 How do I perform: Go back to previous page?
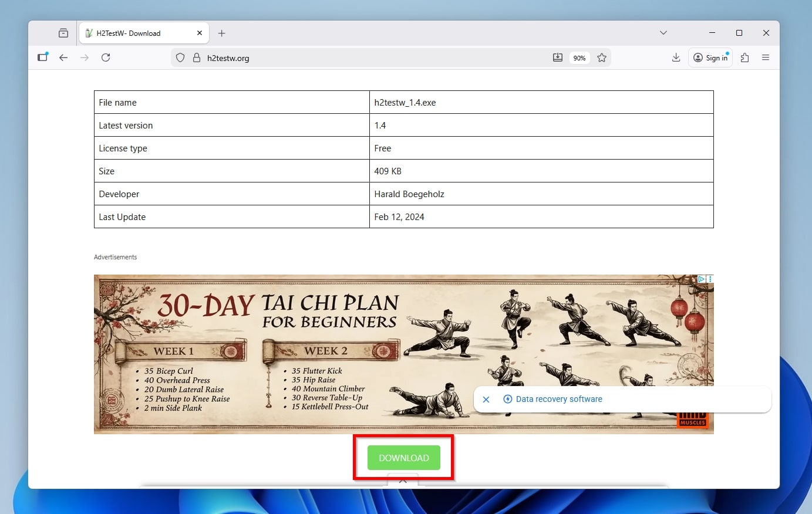pos(63,58)
